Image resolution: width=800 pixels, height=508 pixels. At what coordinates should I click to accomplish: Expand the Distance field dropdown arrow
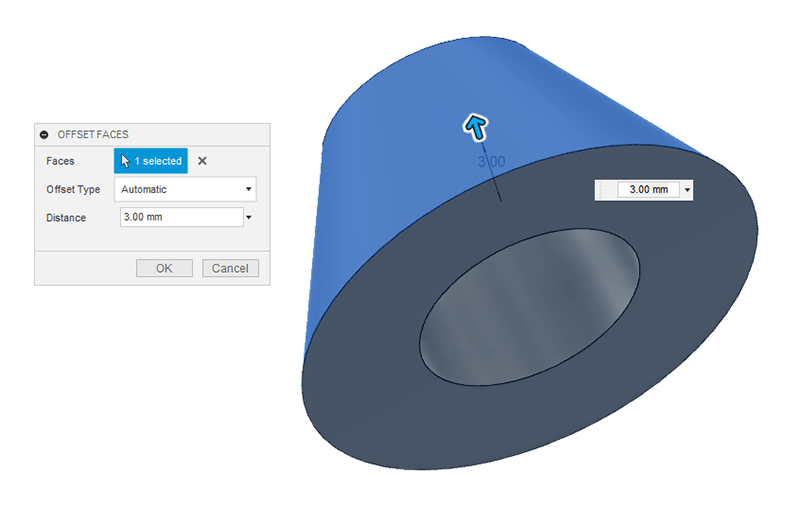(249, 217)
